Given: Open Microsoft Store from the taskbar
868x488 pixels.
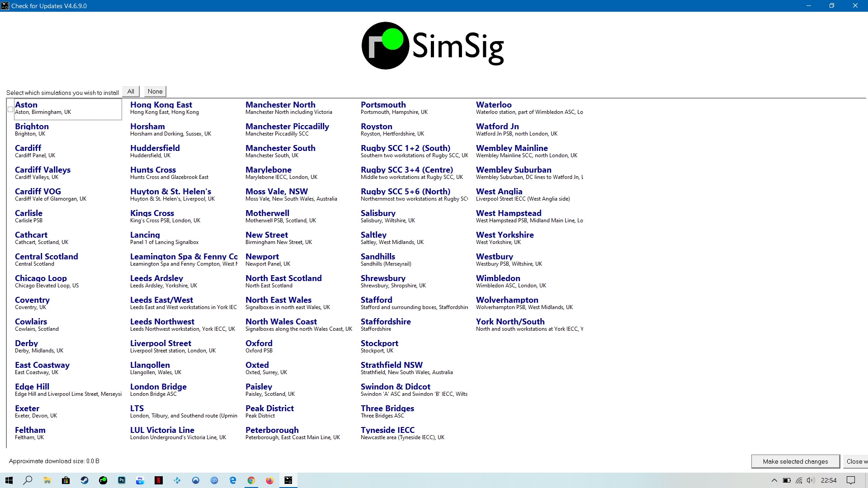Looking at the screenshot, I should coord(66,480).
